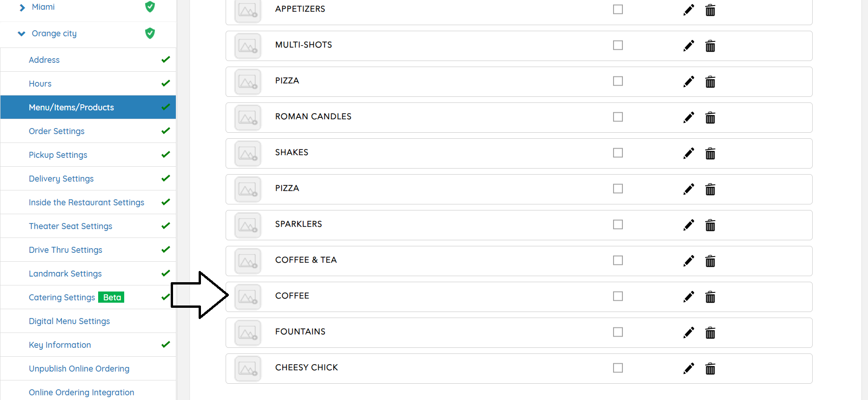Screen dimensions: 868x400
Task: Delete the CHEESY CHICK category
Action: click(710, 368)
